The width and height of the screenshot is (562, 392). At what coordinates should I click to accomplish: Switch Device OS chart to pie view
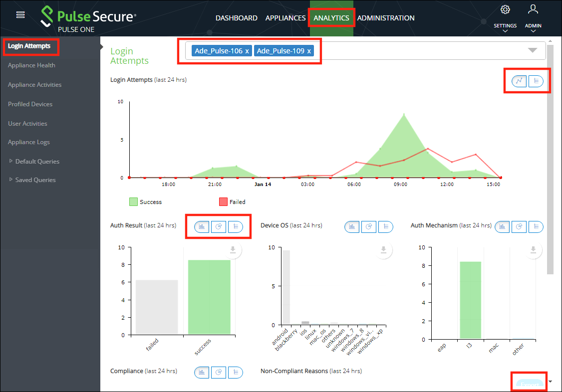[x=369, y=226]
